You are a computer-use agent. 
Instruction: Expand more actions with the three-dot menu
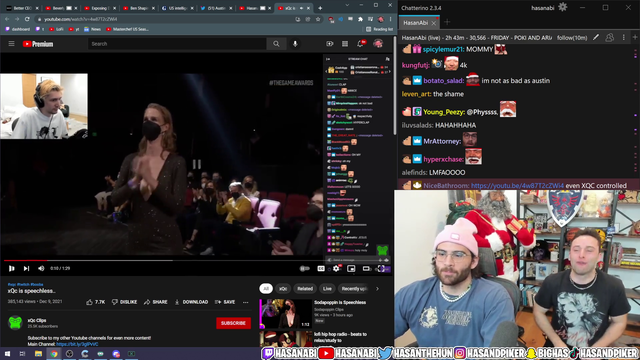coord(245,302)
